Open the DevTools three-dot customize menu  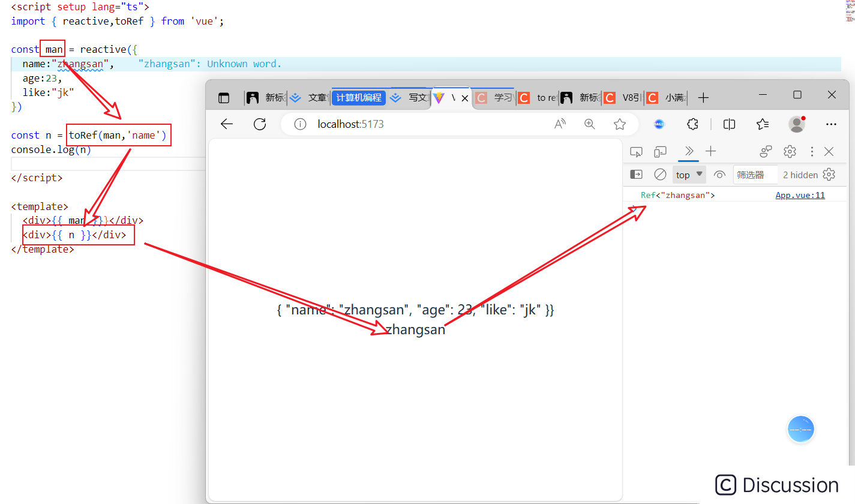coord(812,151)
